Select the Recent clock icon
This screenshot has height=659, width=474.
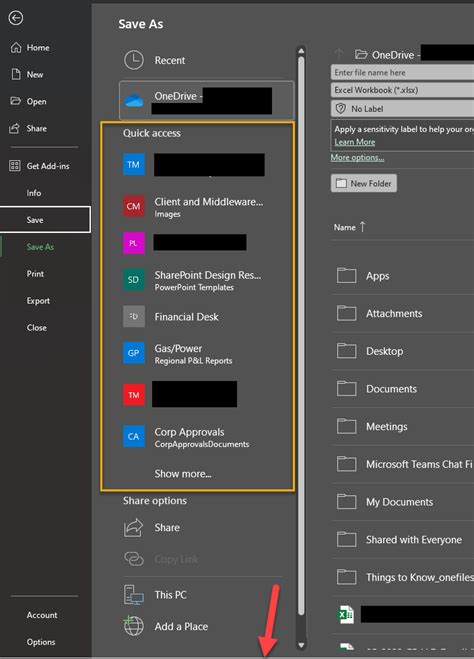click(x=134, y=60)
